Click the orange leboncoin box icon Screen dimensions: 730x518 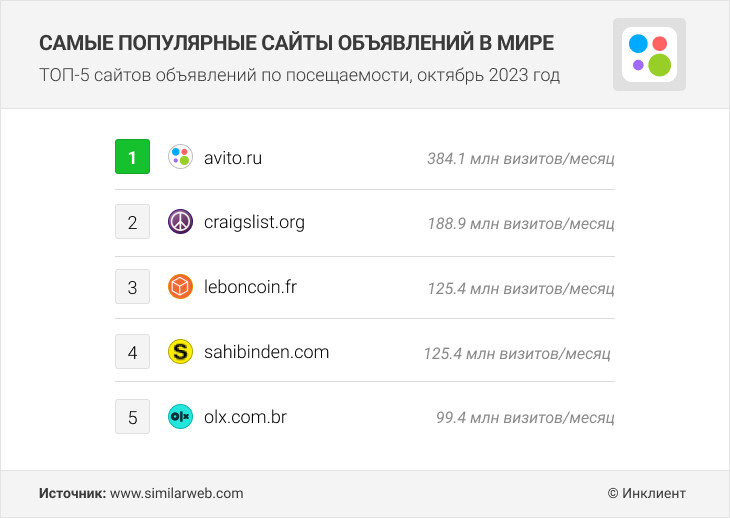(x=180, y=287)
